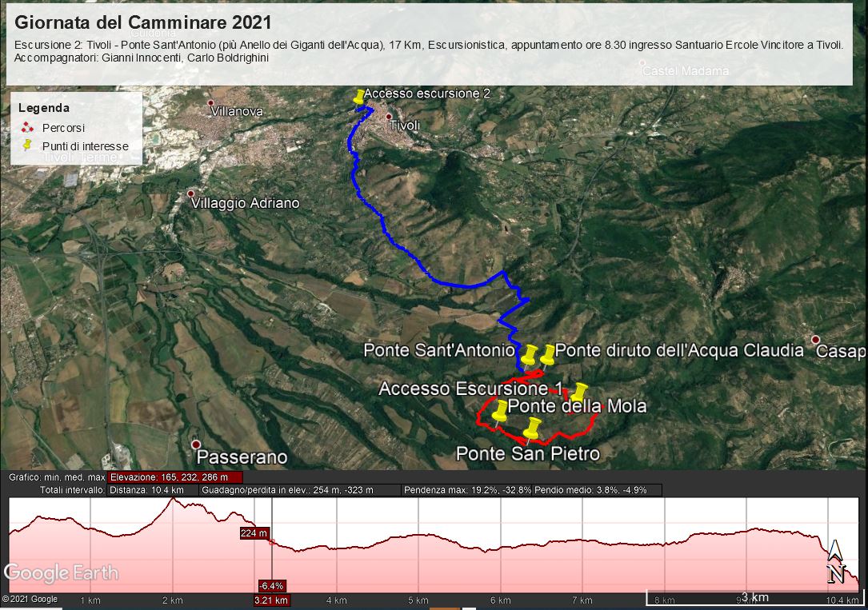Click the 224 m elevation cursor label
This screenshot has height=610, width=868.
[x=254, y=533]
